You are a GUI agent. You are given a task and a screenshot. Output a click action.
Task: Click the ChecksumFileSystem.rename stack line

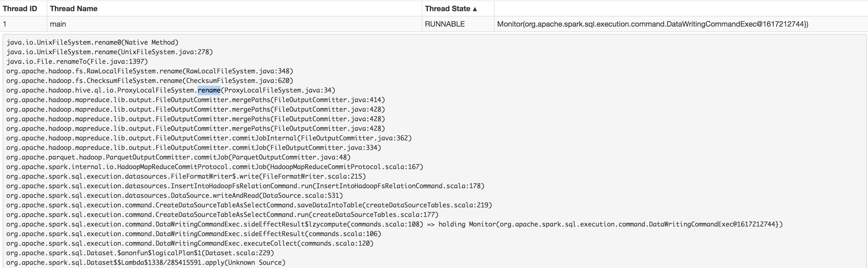(x=150, y=81)
